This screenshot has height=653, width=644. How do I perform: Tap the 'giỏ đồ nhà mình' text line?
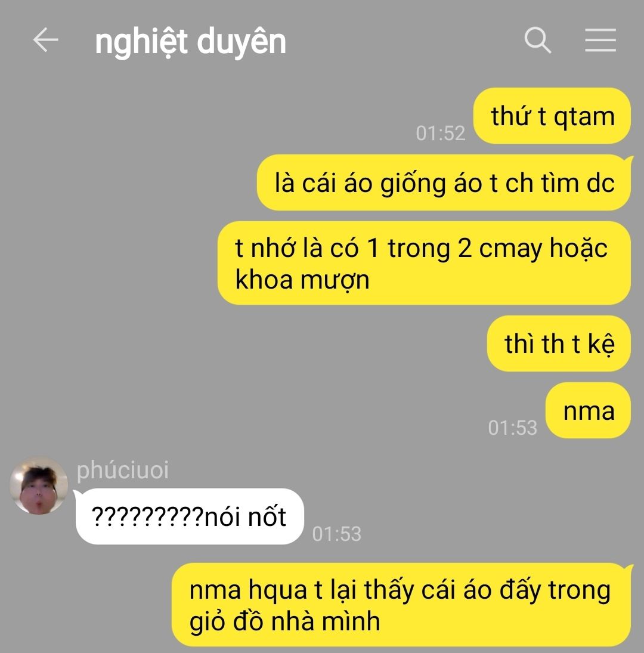pos(285,622)
